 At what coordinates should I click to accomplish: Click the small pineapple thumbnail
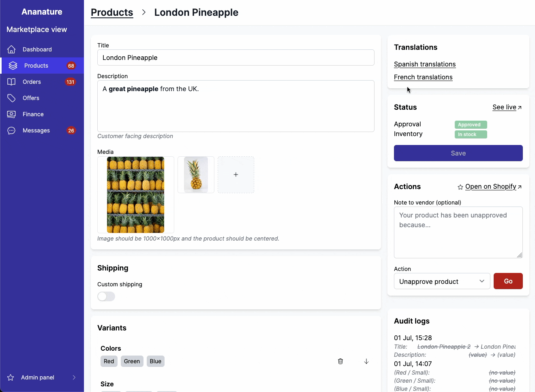196,175
